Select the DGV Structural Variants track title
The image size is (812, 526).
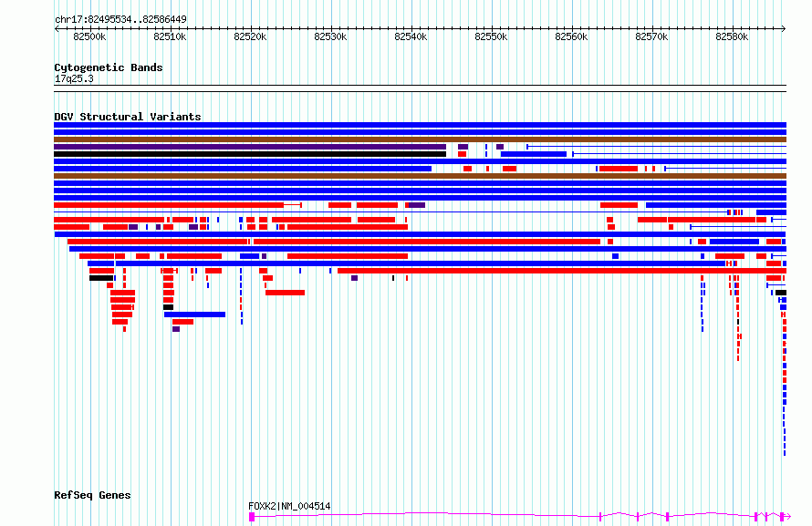click(128, 117)
